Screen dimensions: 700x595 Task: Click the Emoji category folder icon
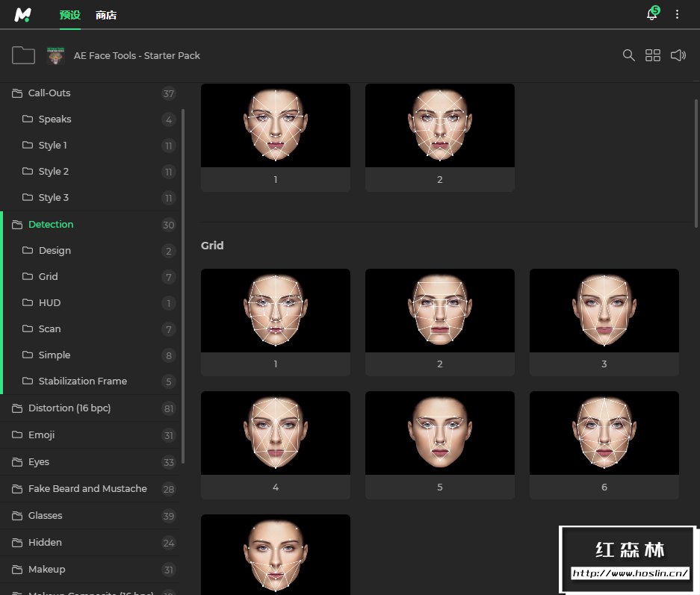pos(17,435)
